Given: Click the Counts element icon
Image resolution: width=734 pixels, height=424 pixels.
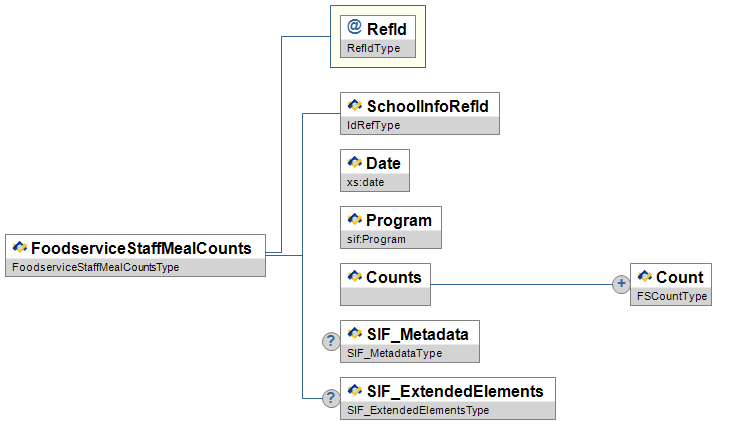Looking at the screenshot, I should (354, 277).
